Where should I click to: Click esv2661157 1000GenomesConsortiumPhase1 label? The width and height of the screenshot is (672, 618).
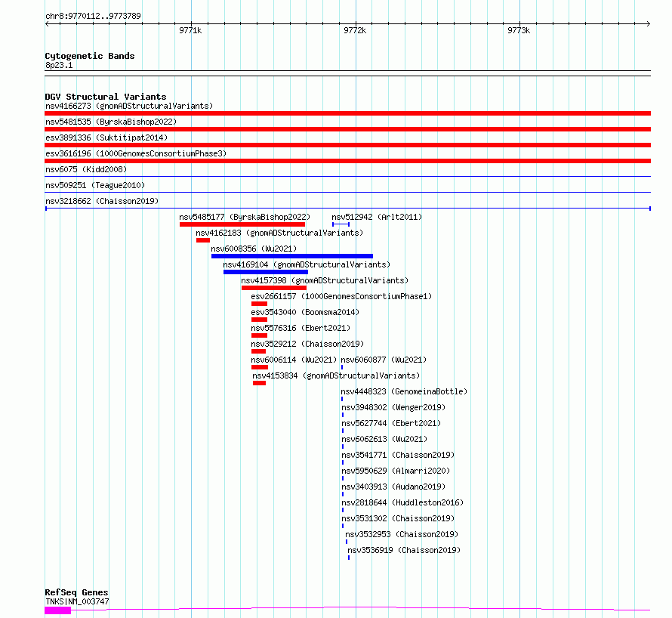pos(341,296)
